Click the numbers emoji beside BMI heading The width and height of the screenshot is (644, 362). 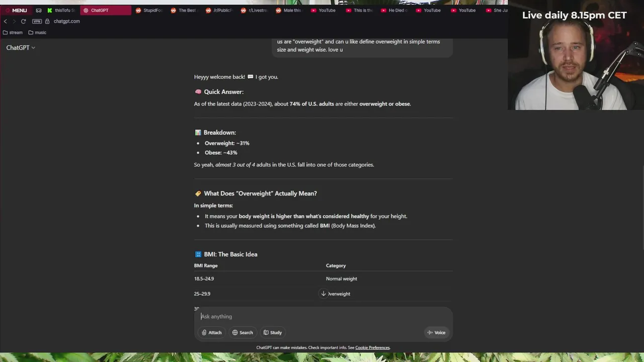click(x=198, y=254)
